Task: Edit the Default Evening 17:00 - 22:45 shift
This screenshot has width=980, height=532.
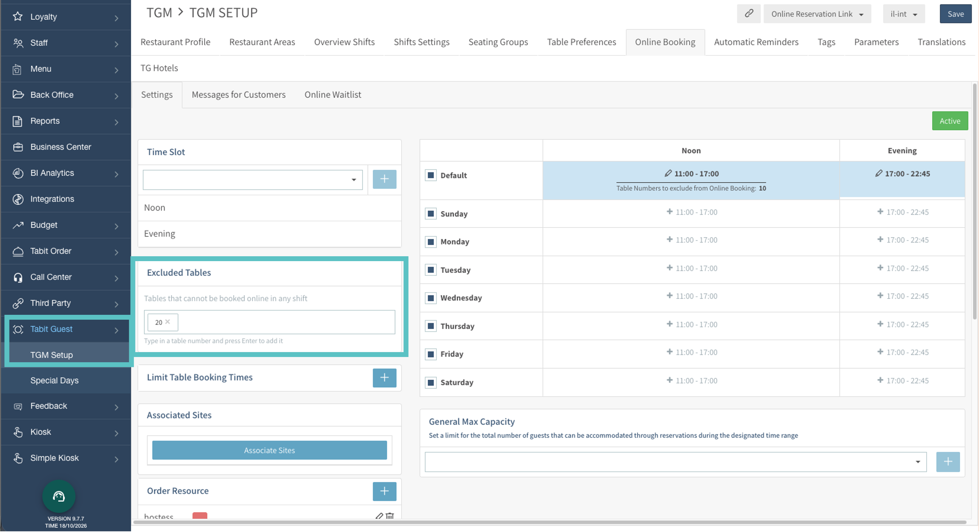Action: tap(878, 173)
